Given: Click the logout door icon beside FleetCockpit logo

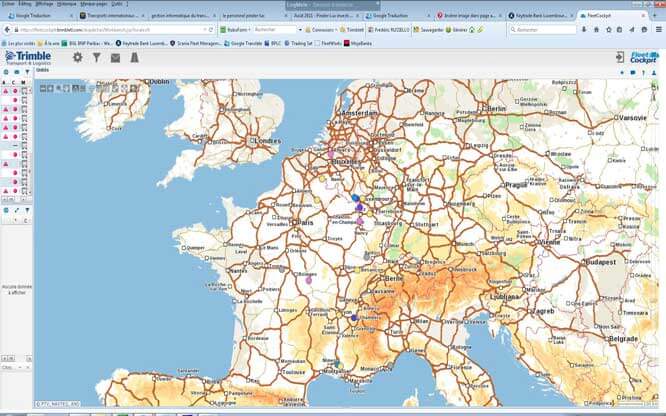Looking at the screenshot, I should pos(620,57).
